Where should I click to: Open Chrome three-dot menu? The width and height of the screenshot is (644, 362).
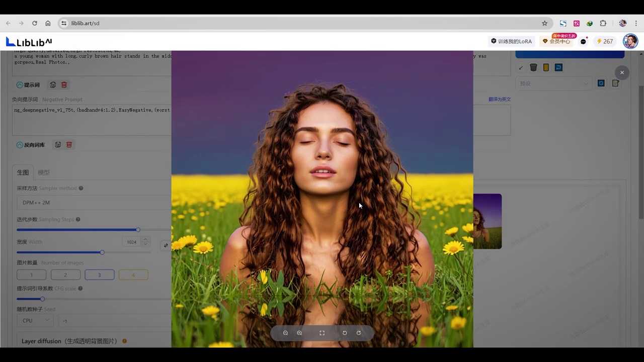[x=636, y=23]
